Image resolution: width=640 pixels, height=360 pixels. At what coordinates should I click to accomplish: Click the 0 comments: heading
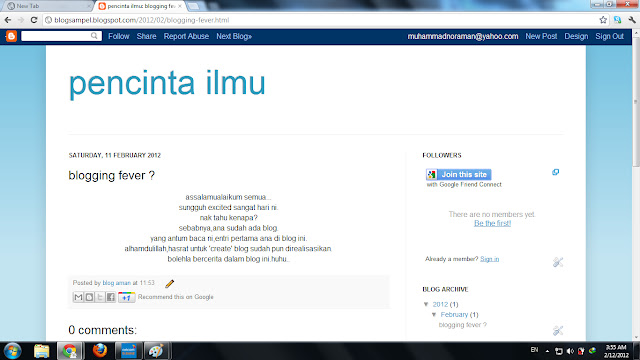tap(102, 330)
